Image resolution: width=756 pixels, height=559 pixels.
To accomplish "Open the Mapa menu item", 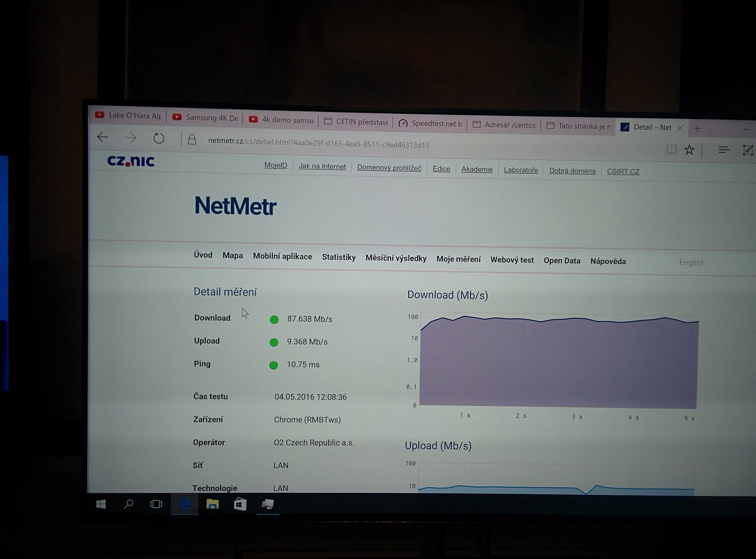I will coord(232,255).
